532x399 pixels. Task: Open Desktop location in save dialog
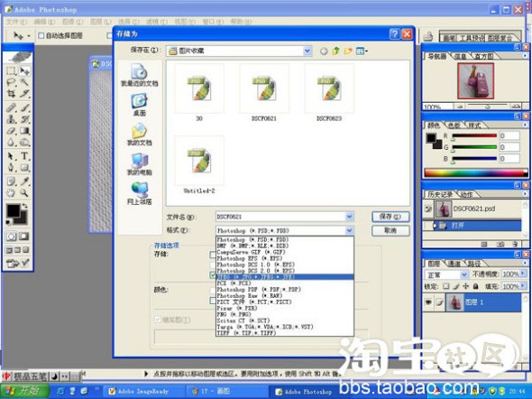[x=139, y=105]
